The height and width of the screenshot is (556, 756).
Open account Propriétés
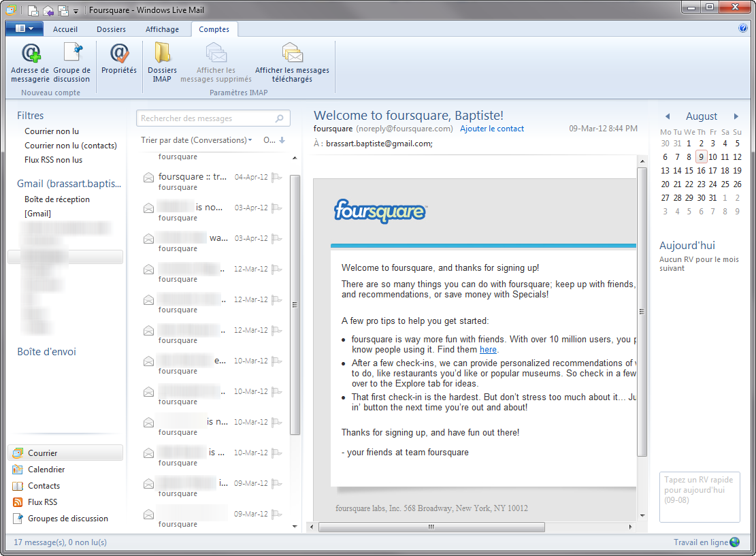pyautogui.click(x=119, y=59)
